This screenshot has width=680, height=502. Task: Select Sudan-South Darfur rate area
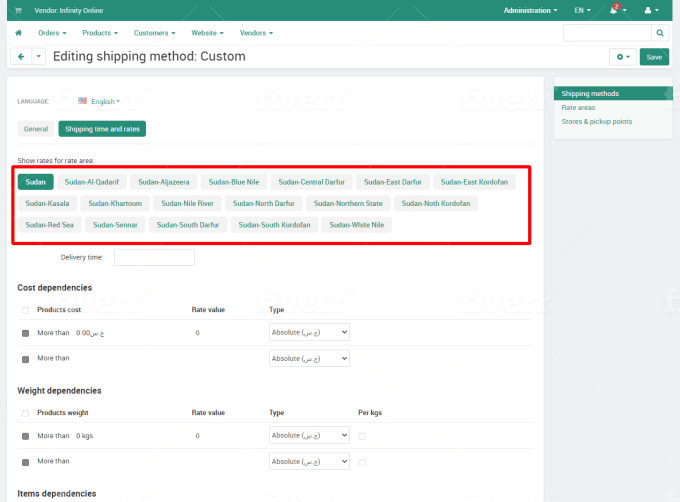tap(188, 225)
